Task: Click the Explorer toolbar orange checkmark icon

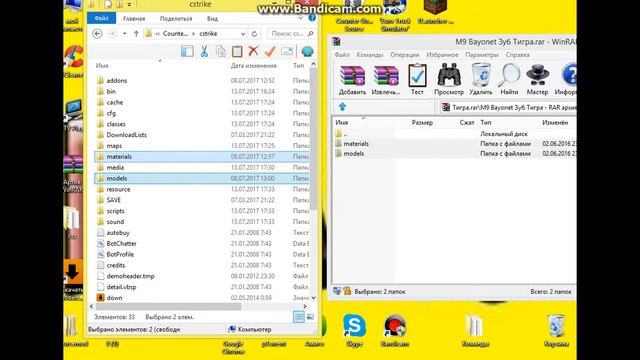Action: (x=270, y=51)
